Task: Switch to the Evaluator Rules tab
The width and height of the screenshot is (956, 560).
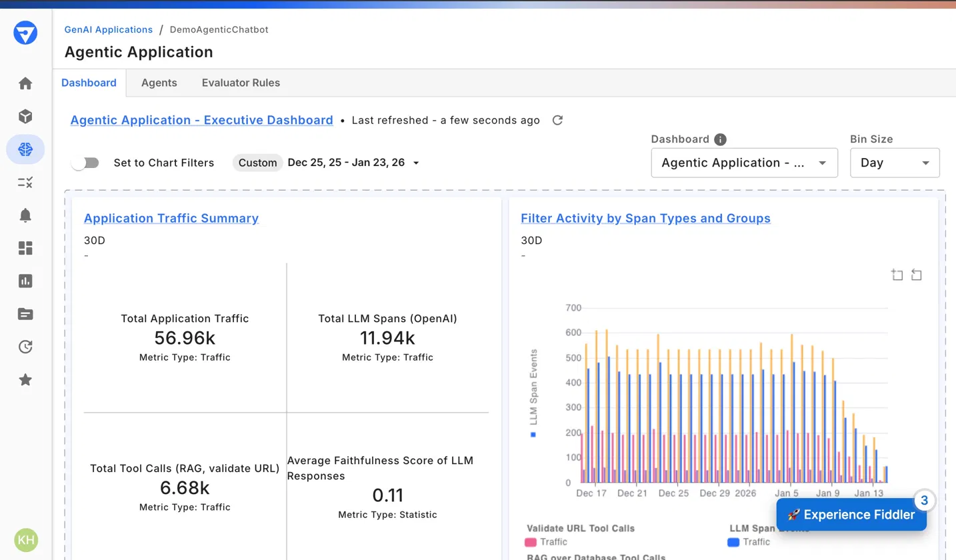Action: coord(241,83)
